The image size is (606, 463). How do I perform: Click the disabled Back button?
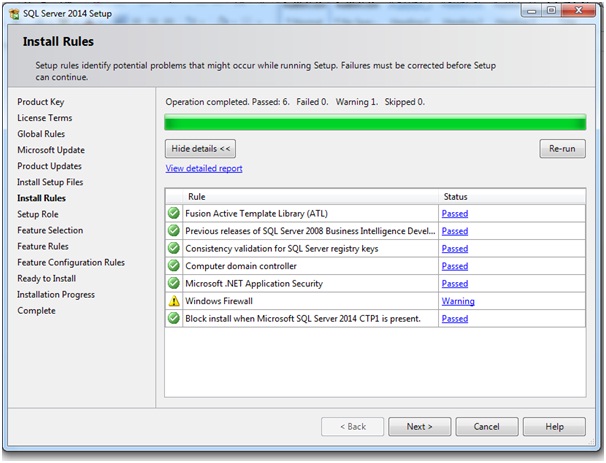coord(352,427)
